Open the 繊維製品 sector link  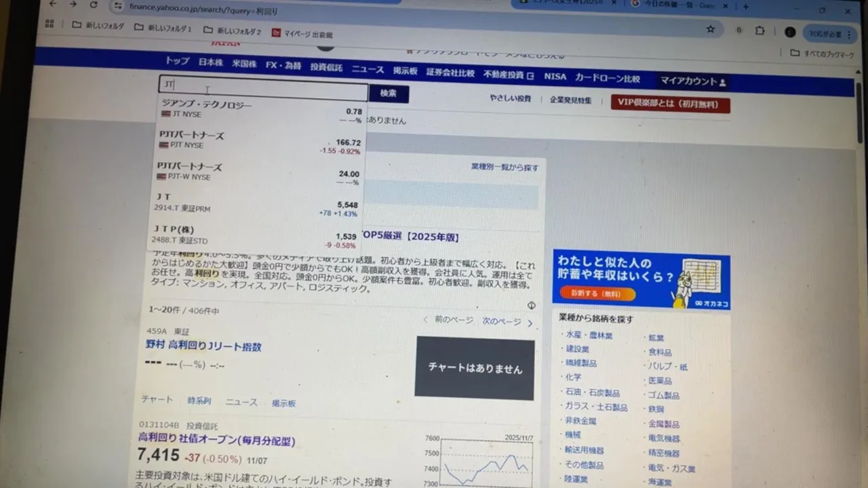pyautogui.click(x=581, y=363)
